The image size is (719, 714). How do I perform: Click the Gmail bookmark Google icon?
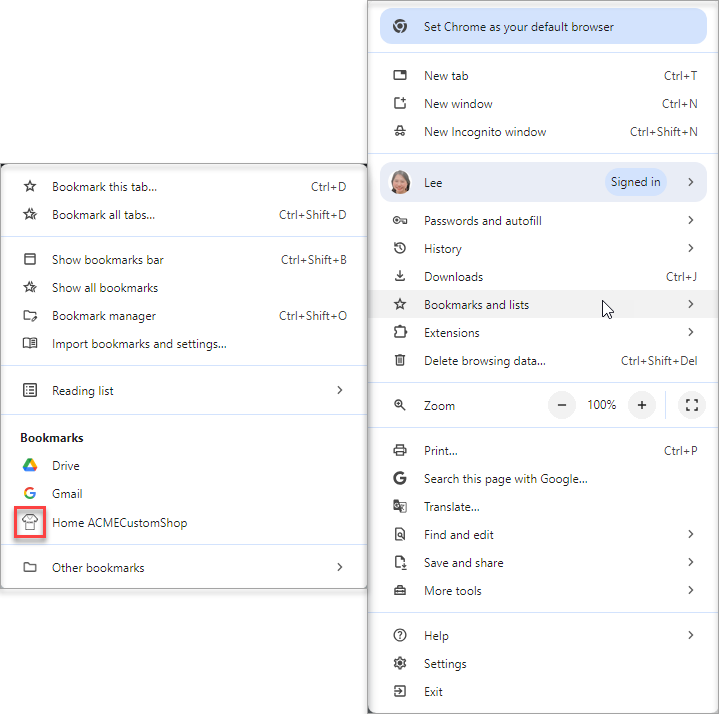30,494
